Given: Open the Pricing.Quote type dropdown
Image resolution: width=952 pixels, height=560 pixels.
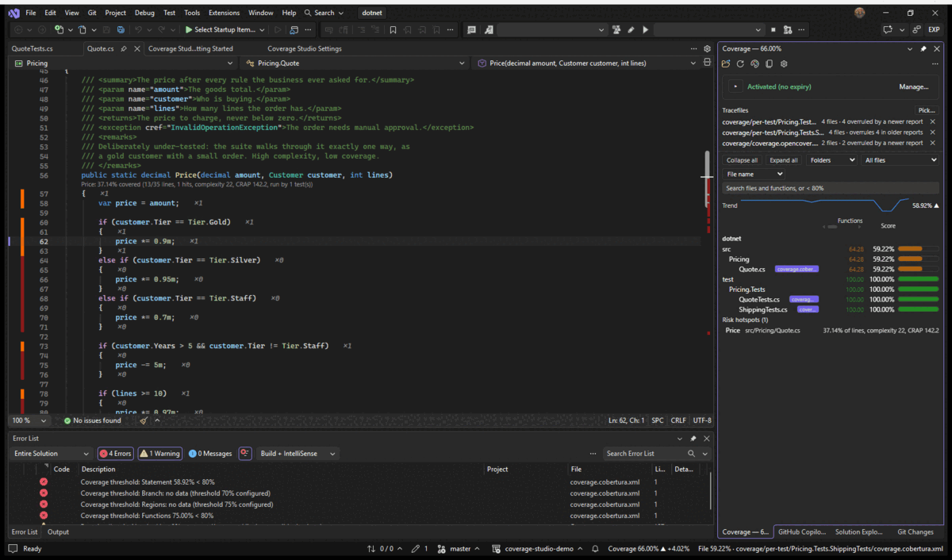Looking at the screenshot, I should (355, 63).
